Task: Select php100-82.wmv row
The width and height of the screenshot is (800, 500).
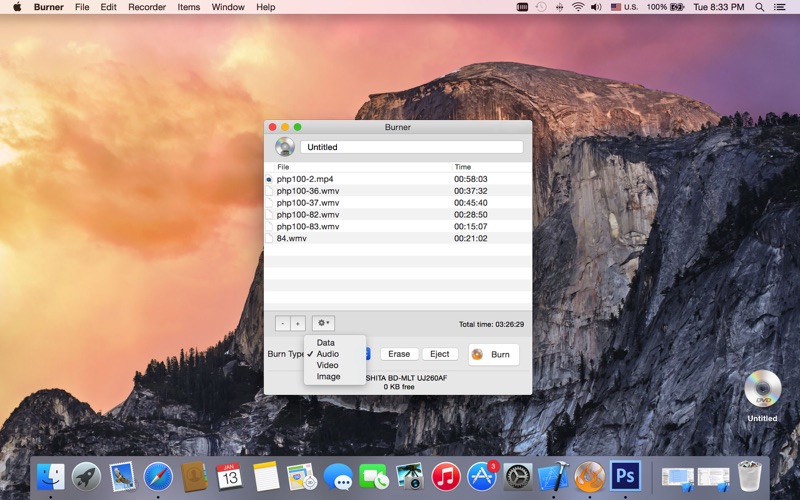Action: coord(398,215)
